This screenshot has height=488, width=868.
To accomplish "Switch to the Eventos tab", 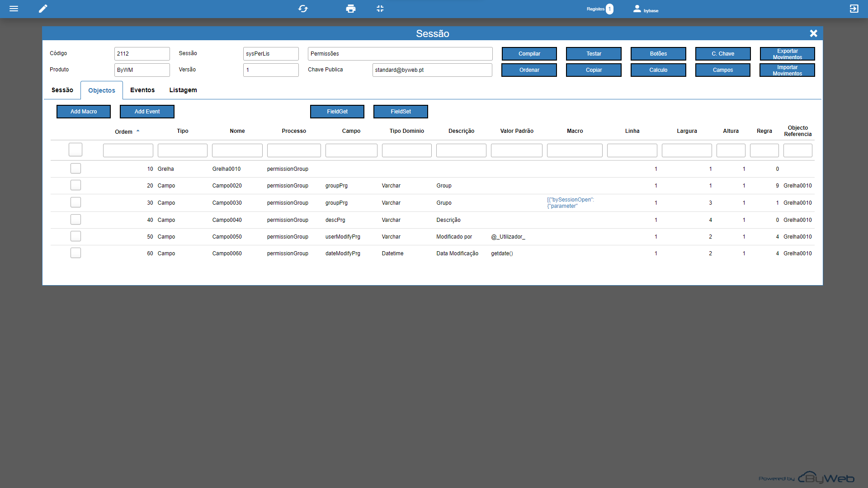I will pos(142,90).
